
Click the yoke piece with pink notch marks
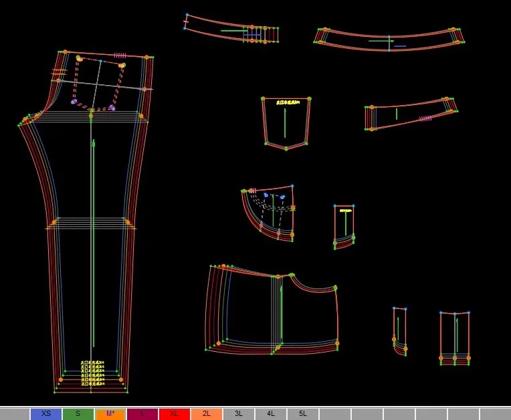[408, 114]
